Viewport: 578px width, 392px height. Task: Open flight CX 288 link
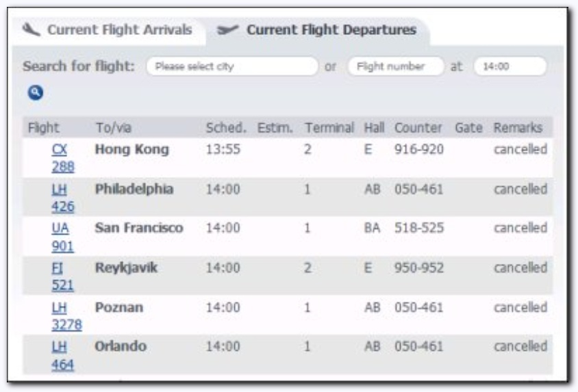coord(63,158)
